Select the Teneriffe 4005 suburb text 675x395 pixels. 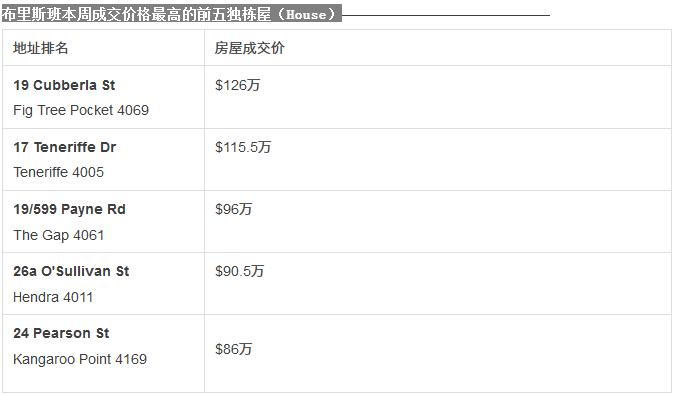pyautogui.click(x=59, y=172)
